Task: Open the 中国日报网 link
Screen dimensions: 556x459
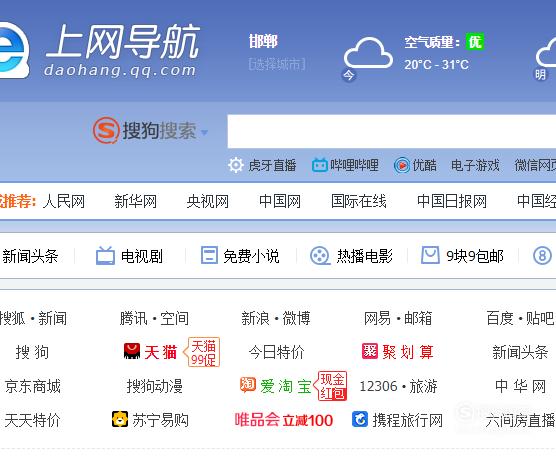Action: (x=452, y=201)
